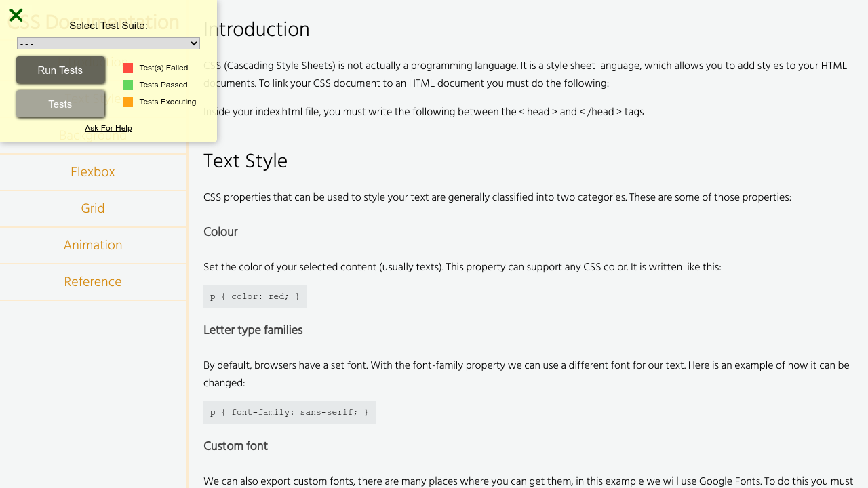Open the Ask For Help link
The height and width of the screenshot is (488, 868).
(x=108, y=128)
